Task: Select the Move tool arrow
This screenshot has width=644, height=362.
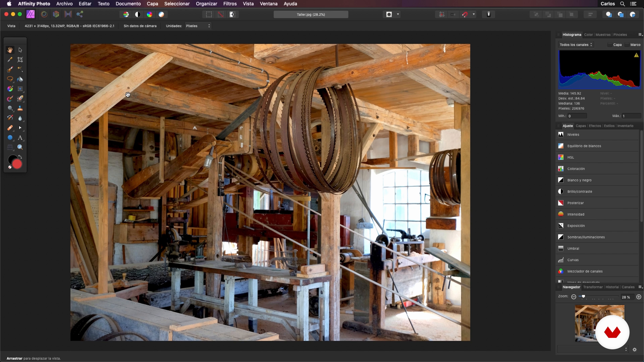Action: click(x=20, y=50)
